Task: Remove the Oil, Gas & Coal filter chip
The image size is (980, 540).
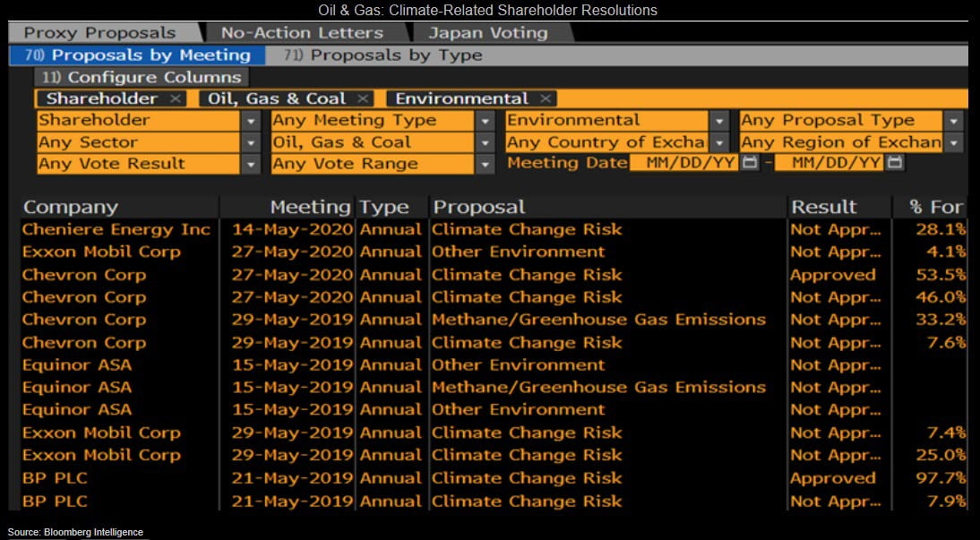Action: (363, 99)
